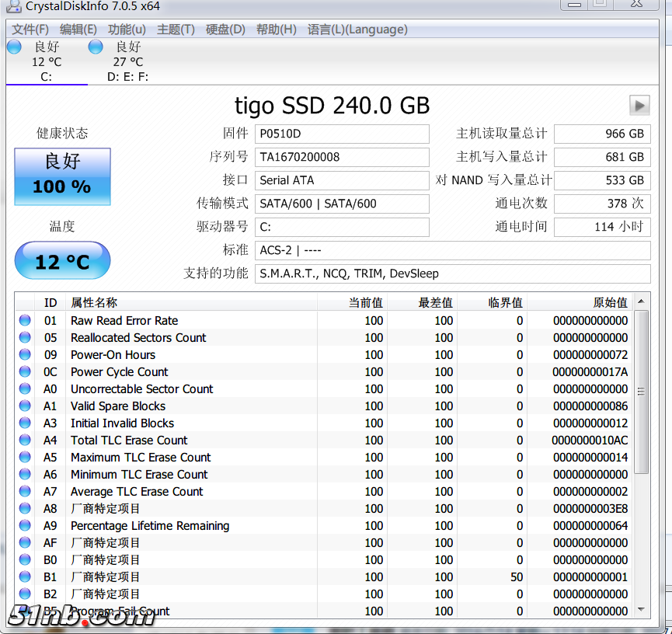Click the CrystalDiskInfo app icon in title bar
This screenshot has height=634, width=672.
13,6
